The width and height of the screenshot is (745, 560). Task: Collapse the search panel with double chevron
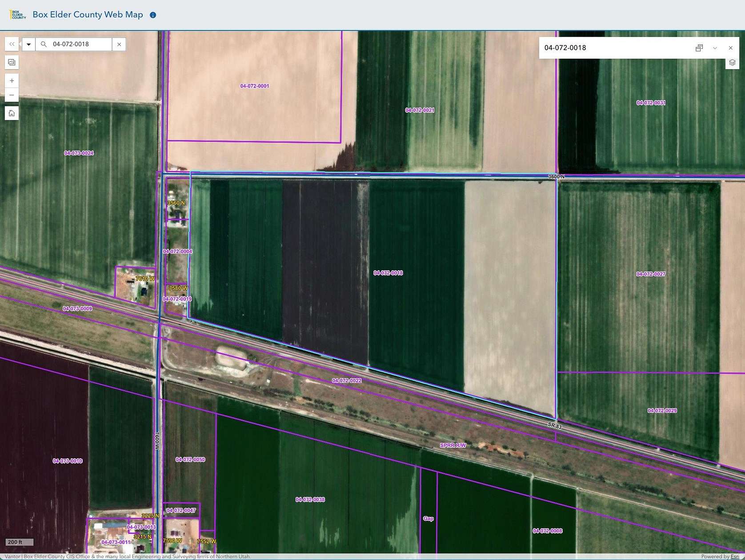tap(12, 44)
